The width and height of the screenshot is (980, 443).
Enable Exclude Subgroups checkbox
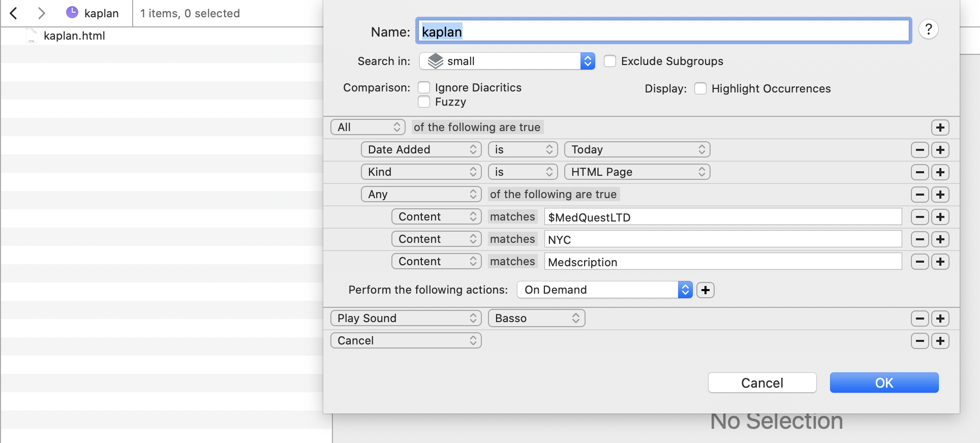pyautogui.click(x=610, y=61)
